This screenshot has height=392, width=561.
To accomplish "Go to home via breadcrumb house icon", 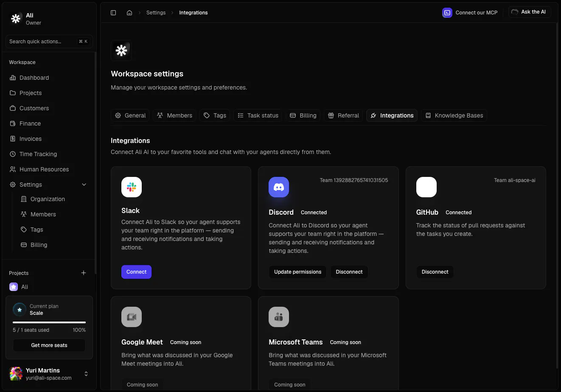I will click(129, 13).
